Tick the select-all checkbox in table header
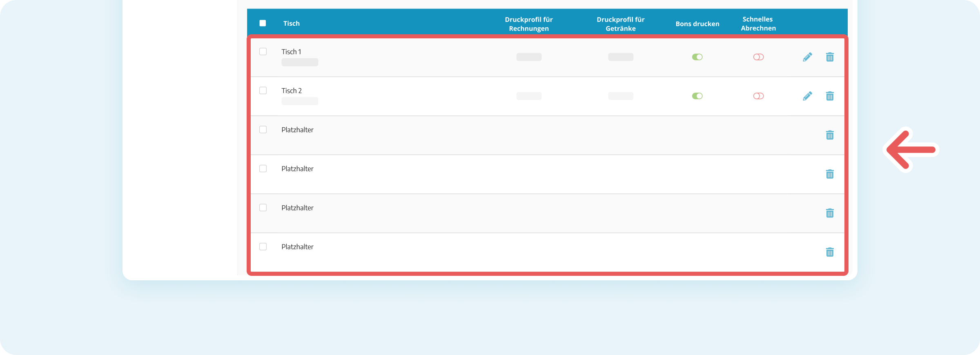 [x=263, y=23]
